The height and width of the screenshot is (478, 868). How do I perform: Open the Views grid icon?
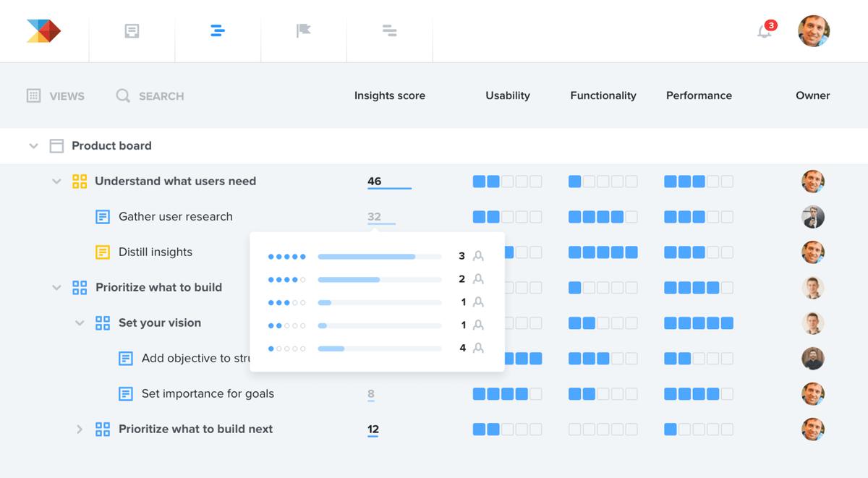tap(33, 95)
